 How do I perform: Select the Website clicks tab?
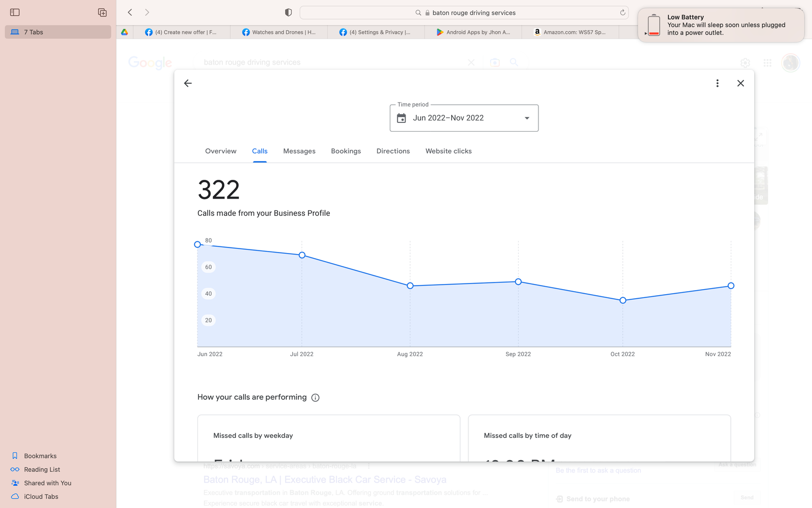pyautogui.click(x=448, y=151)
